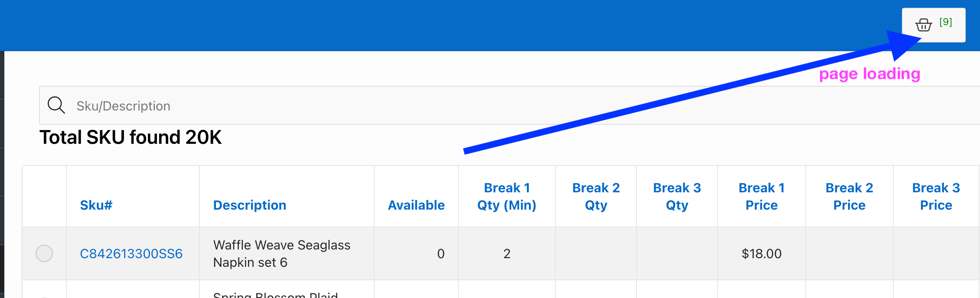Sort by Break 3 Price header
Image resolution: width=980 pixels, height=298 pixels.
[936, 196]
